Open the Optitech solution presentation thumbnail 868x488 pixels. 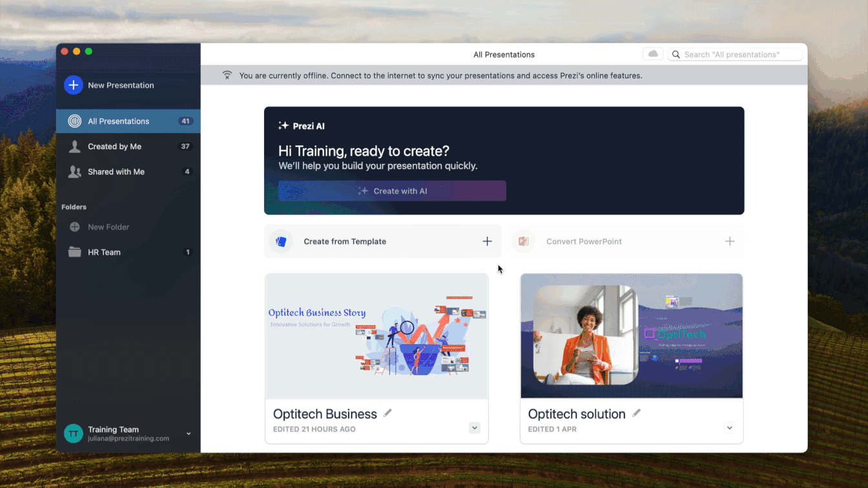(632, 336)
